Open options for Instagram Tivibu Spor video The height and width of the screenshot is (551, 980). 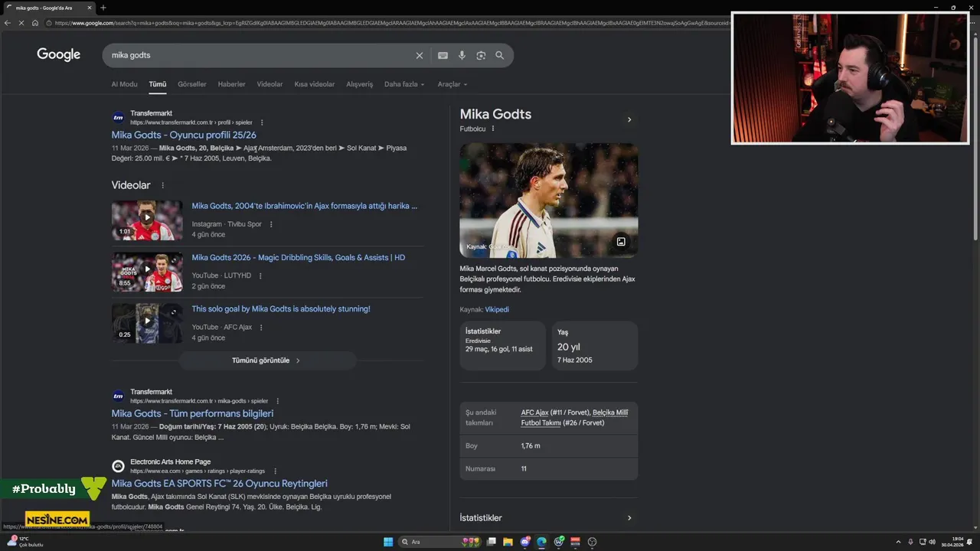[x=271, y=224]
